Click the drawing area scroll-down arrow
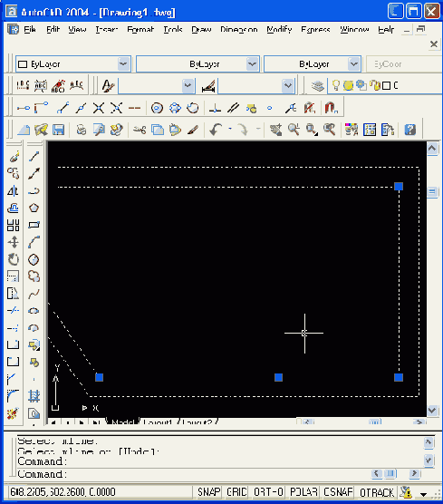 coord(432,411)
